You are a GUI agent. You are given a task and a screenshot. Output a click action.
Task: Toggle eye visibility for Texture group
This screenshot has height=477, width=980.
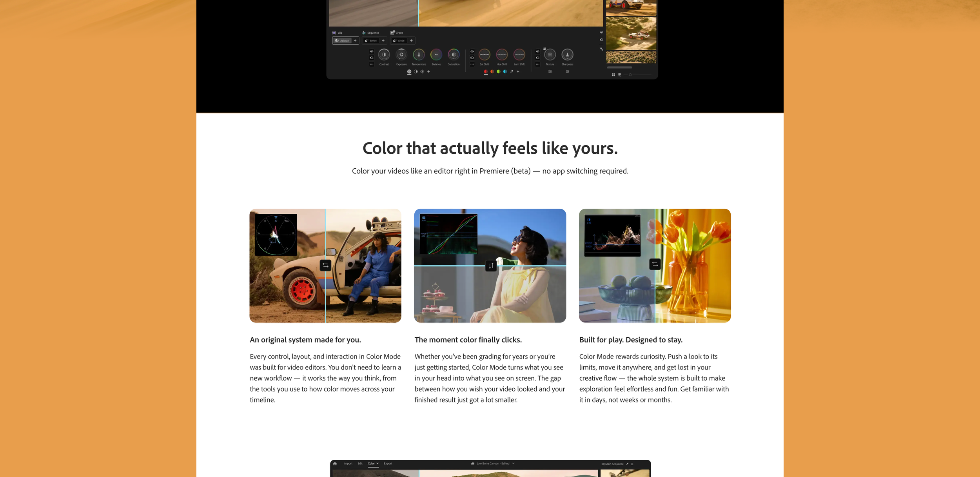tap(537, 51)
